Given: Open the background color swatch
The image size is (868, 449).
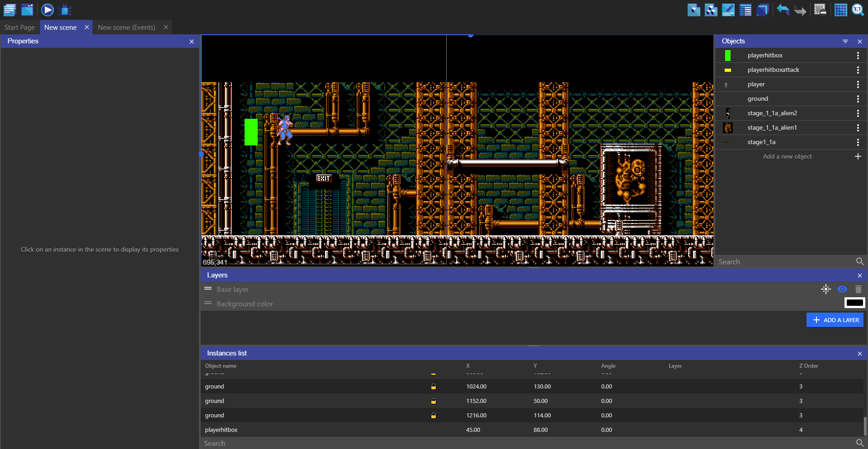Looking at the screenshot, I should 854,303.
